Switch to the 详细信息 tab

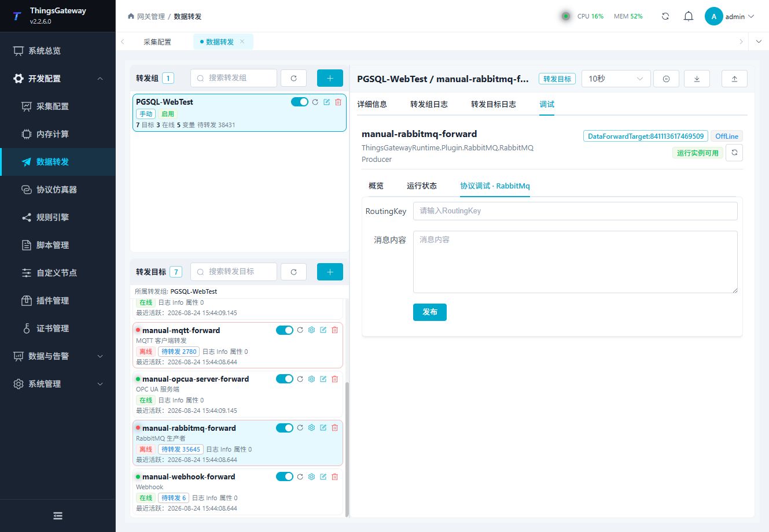coord(372,104)
